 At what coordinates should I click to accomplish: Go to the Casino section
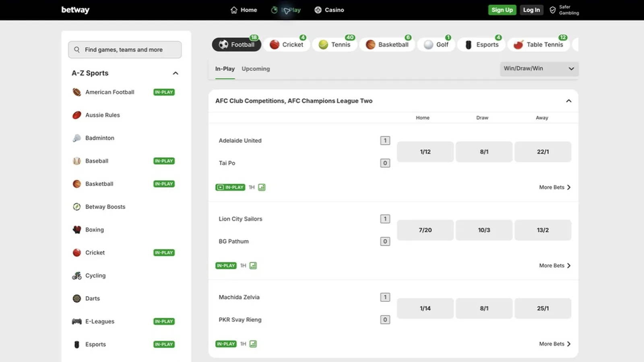pyautogui.click(x=329, y=10)
